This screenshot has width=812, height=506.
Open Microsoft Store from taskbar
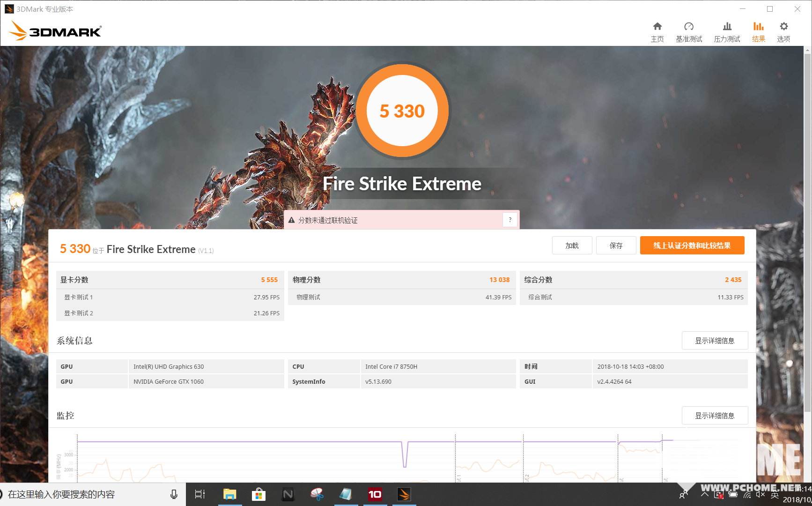point(258,494)
